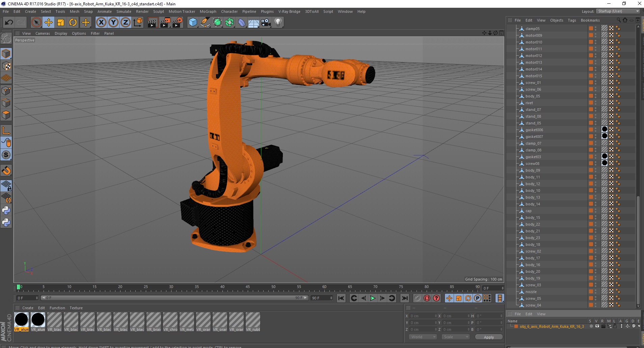The height and width of the screenshot is (348, 644).
Task: Add a camera object
Action: 266,23
